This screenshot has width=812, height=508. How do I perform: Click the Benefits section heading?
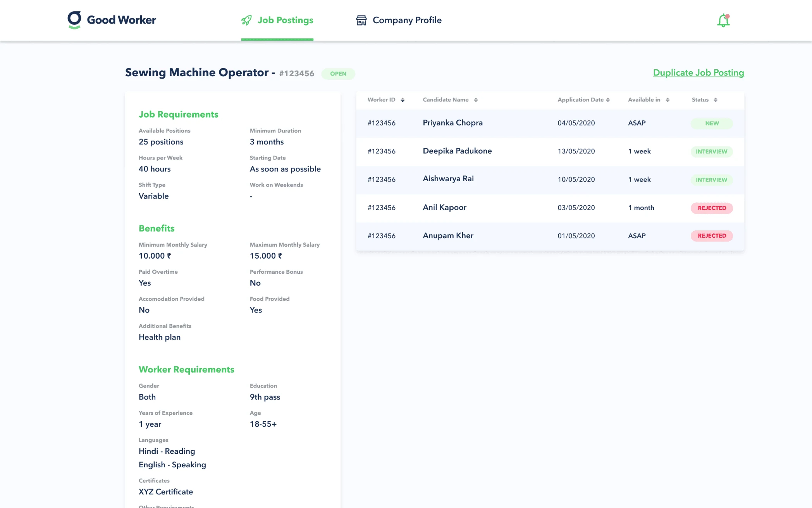pyautogui.click(x=157, y=228)
